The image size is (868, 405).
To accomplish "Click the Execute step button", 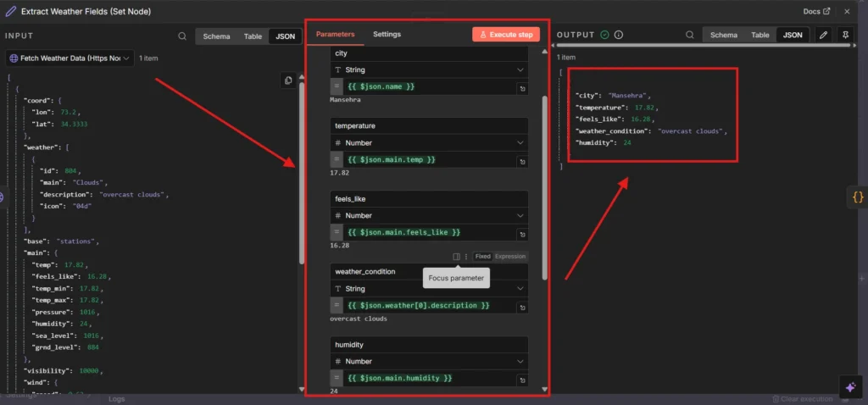I will point(506,34).
